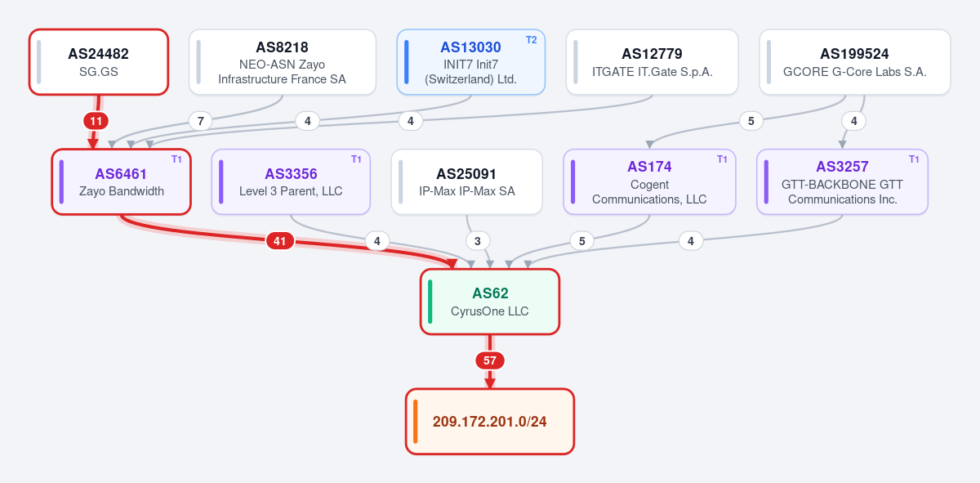980x483 pixels.
Task: Select the AS199524 GCORE node
Action: point(855,62)
